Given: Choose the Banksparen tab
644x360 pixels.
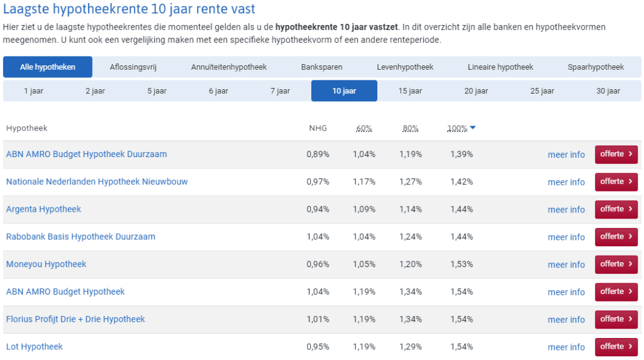Looking at the screenshot, I should click(321, 67).
